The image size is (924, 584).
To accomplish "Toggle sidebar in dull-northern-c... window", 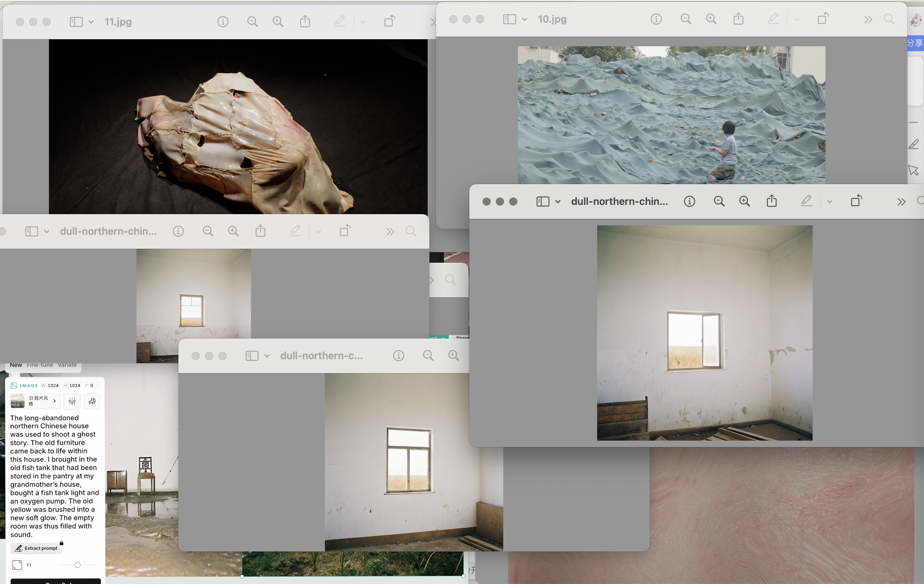I will click(x=252, y=356).
